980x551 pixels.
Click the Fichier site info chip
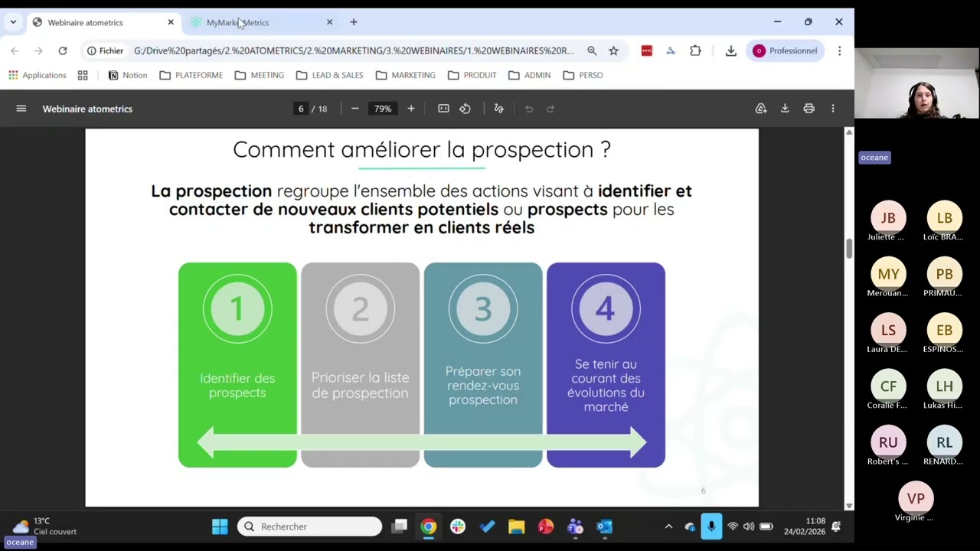coord(106,51)
